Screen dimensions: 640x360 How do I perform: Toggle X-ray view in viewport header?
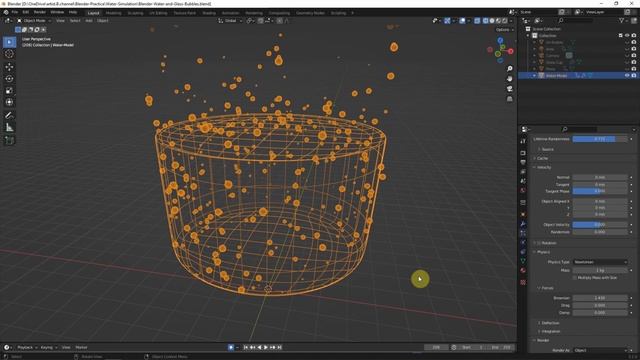pos(477,21)
